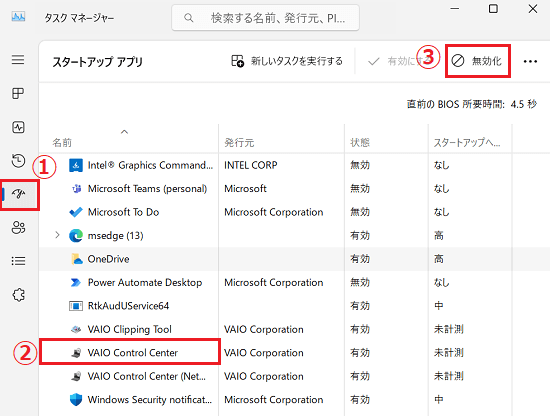Select the RtkAudUService64 row
The width and height of the screenshot is (550, 416).
[294, 306]
